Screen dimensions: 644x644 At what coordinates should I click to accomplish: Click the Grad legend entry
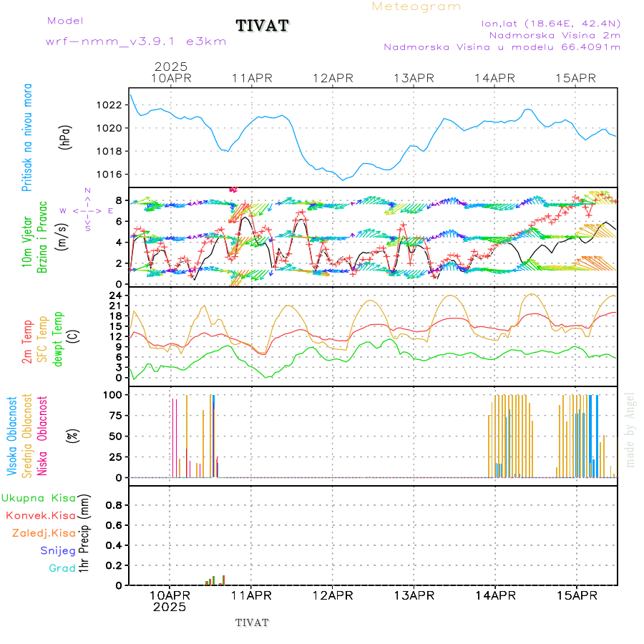(62, 568)
